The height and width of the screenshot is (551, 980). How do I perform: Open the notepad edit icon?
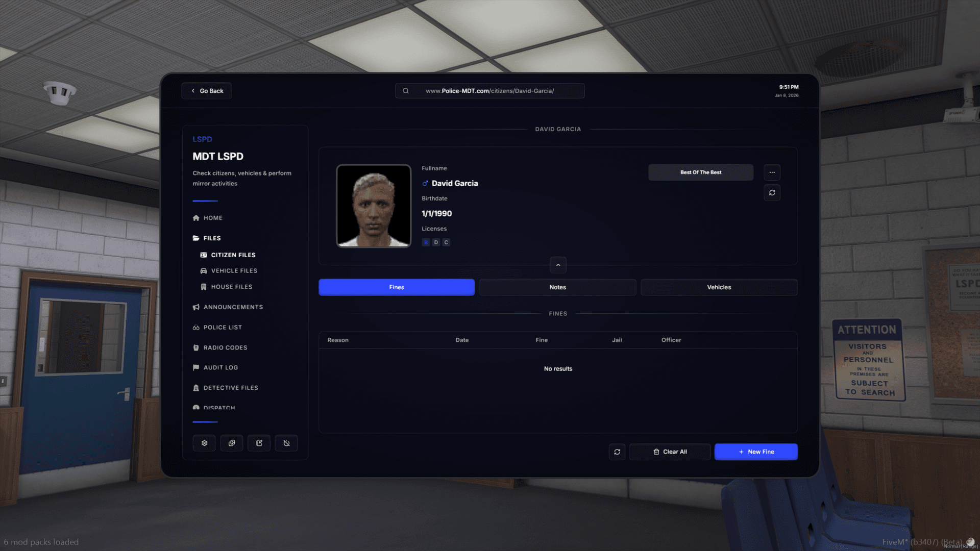(x=259, y=443)
